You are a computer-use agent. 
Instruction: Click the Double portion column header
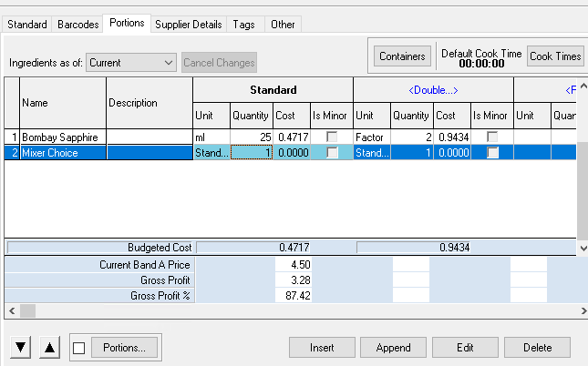click(x=433, y=90)
